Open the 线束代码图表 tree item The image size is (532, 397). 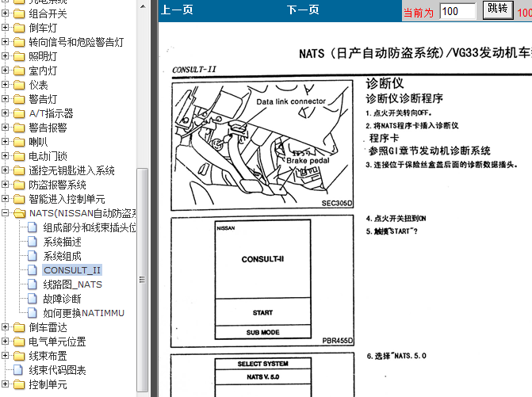point(57,370)
